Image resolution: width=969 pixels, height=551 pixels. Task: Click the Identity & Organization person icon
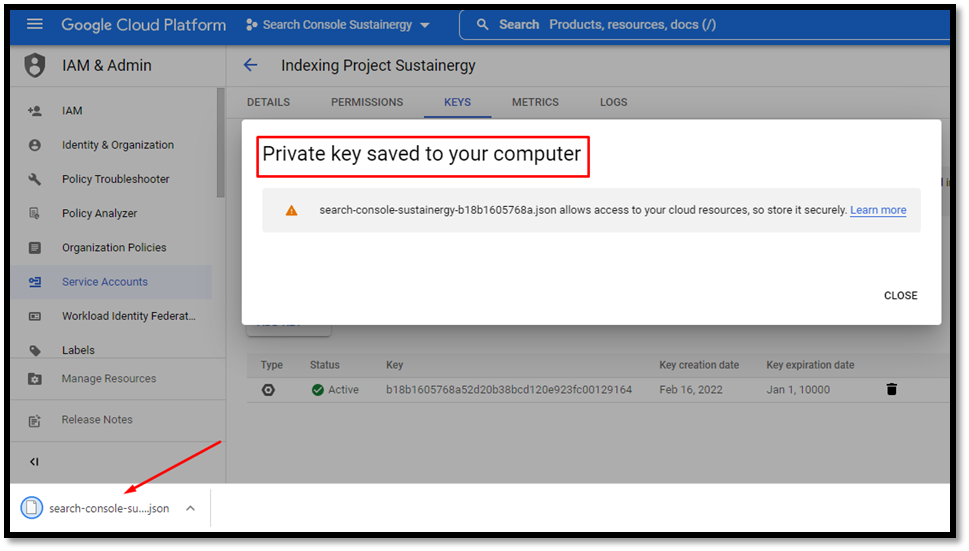[35, 145]
